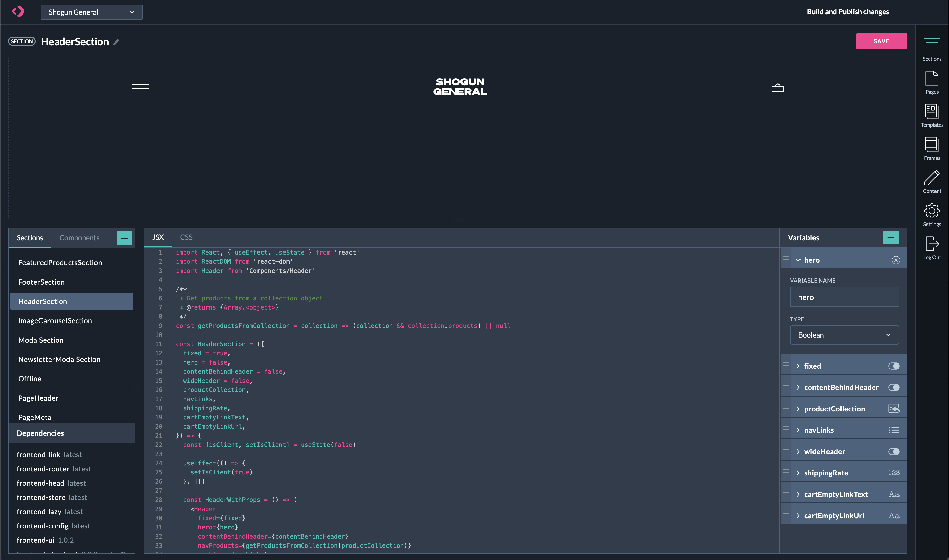
Task: Click the shopping bag icon in preview
Action: point(777,88)
